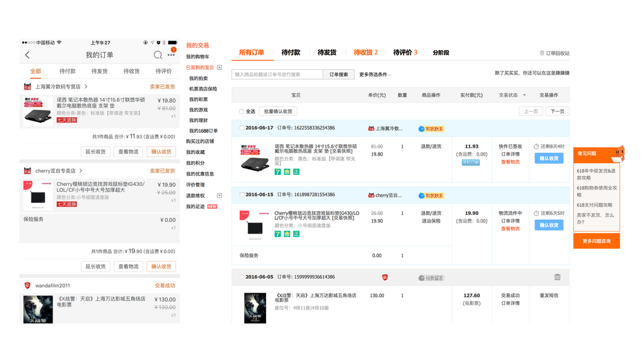Tap mobile 确认收货 under 上海翼冷 order
Viewport: 644px width, 362px height.
pyautogui.click(x=161, y=151)
